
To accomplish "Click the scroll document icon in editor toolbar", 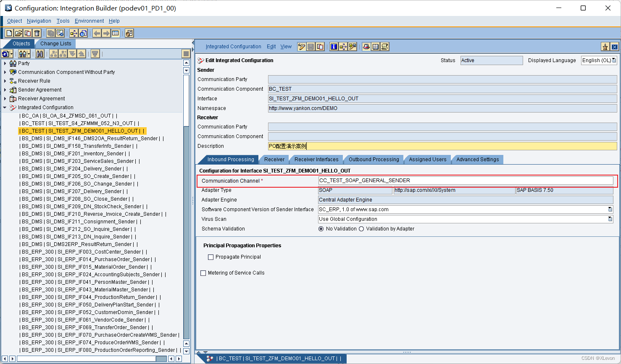I will click(x=385, y=47).
